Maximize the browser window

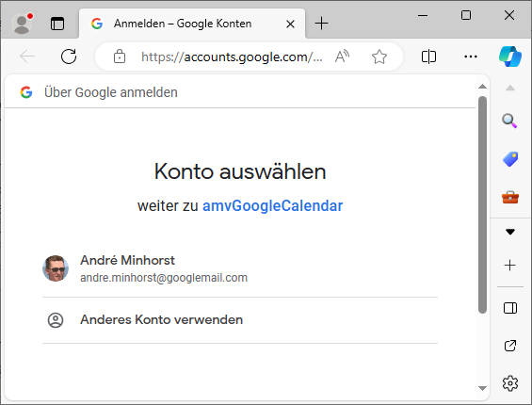click(466, 15)
